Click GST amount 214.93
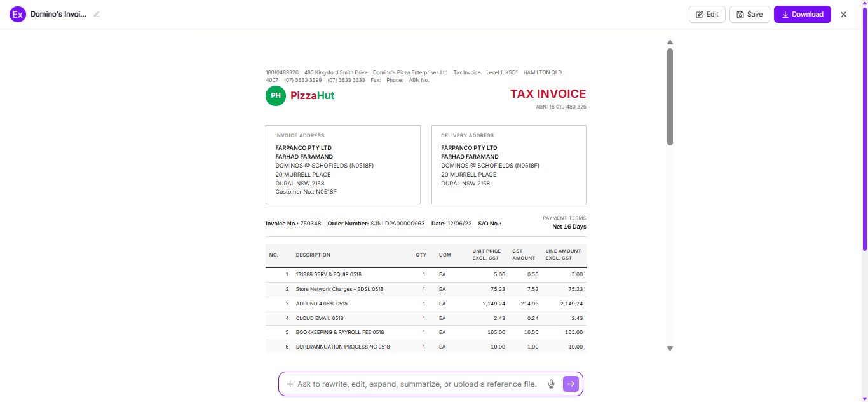868x402 pixels. coord(529,304)
